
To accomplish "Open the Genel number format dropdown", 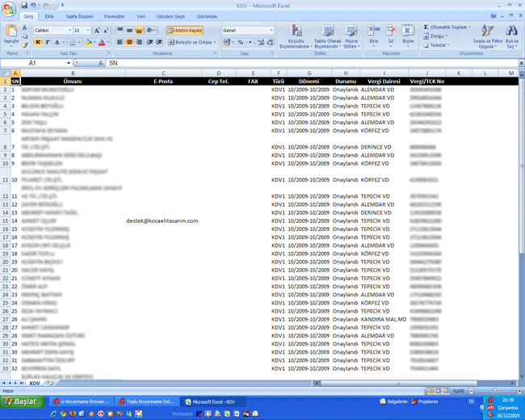I will 271,31.
